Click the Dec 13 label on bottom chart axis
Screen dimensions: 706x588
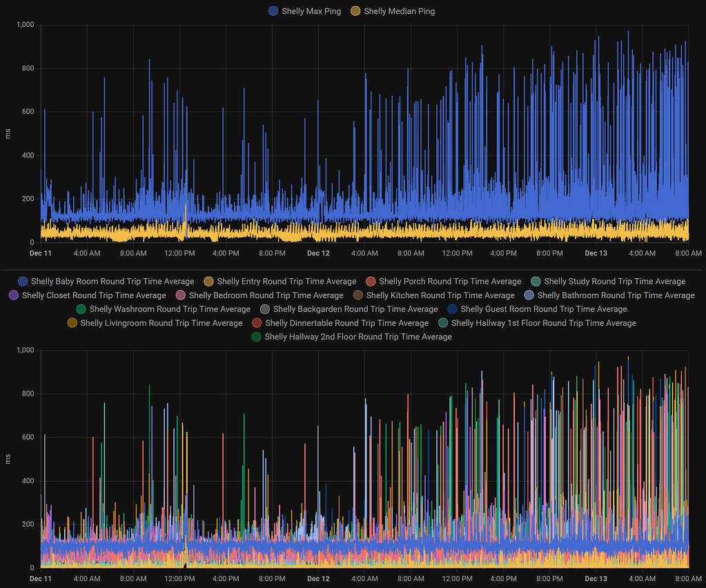(x=596, y=578)
